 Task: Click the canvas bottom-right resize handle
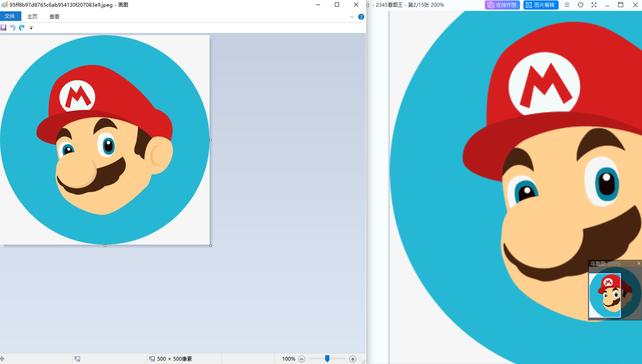coord(210,245)
